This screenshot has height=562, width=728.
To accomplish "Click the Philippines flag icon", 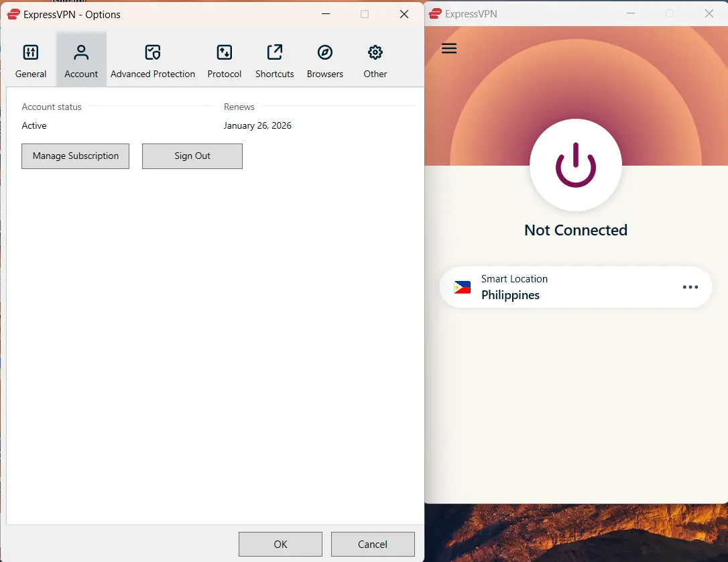I will 463,288.
